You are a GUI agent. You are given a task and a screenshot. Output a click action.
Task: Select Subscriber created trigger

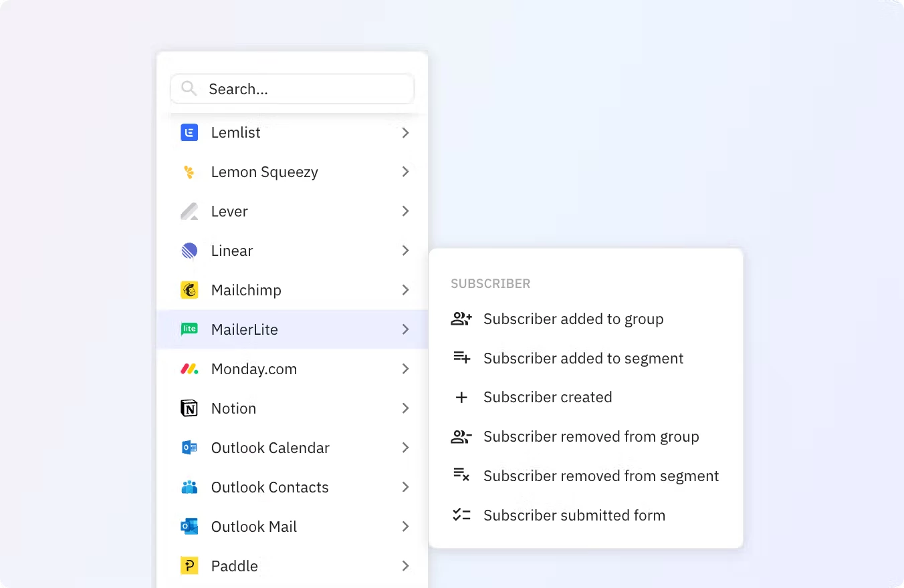point(548,398)
